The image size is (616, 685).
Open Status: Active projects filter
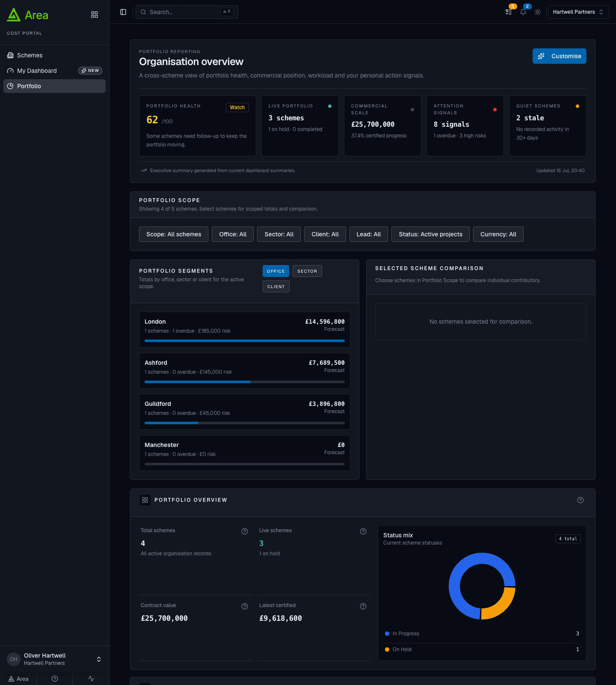[430, 234]
